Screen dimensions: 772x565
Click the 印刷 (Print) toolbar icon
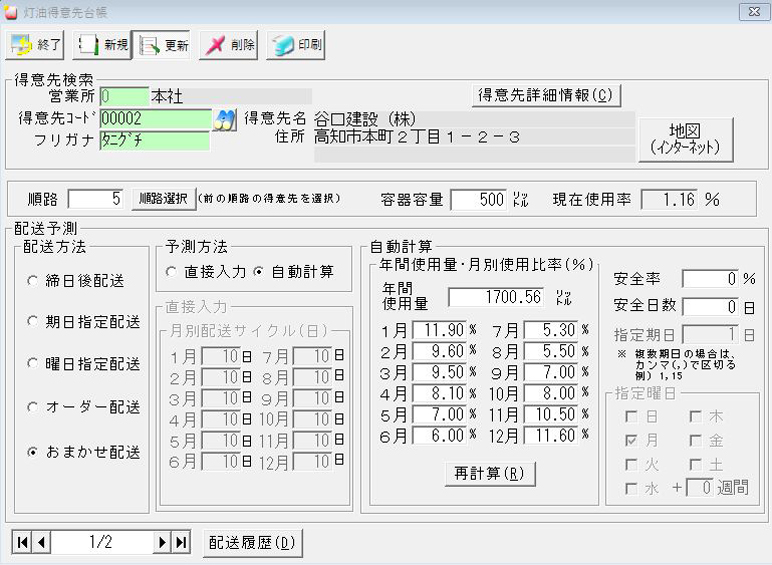pos(295,45)
